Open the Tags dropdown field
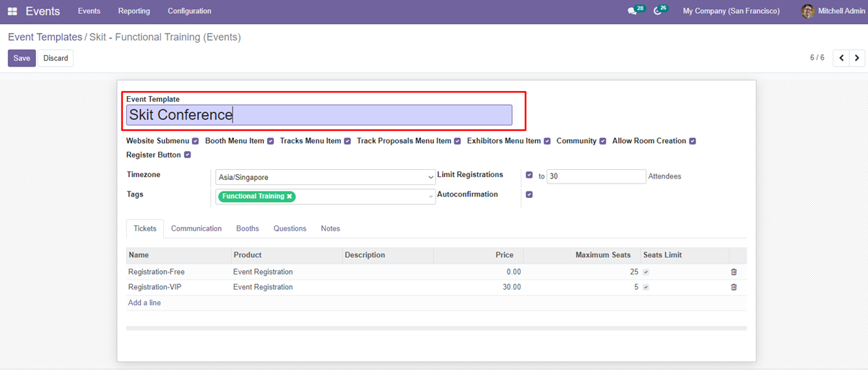Viewport: 868px width, 370px height. [361, 197]
